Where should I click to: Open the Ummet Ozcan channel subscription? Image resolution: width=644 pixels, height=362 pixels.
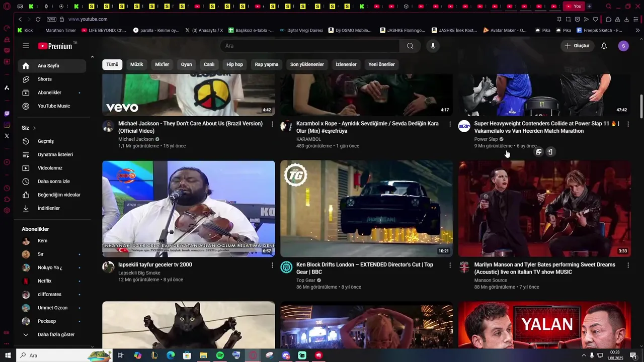(52, 308)
